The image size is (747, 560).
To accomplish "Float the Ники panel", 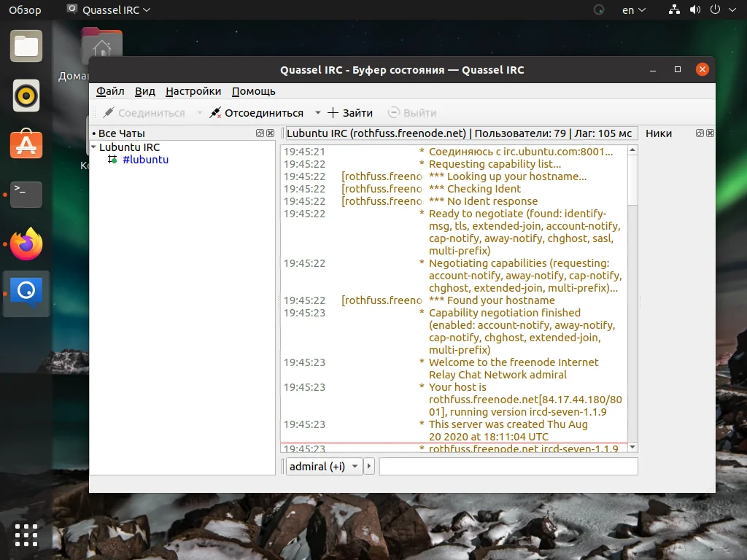I will [700, 133].
